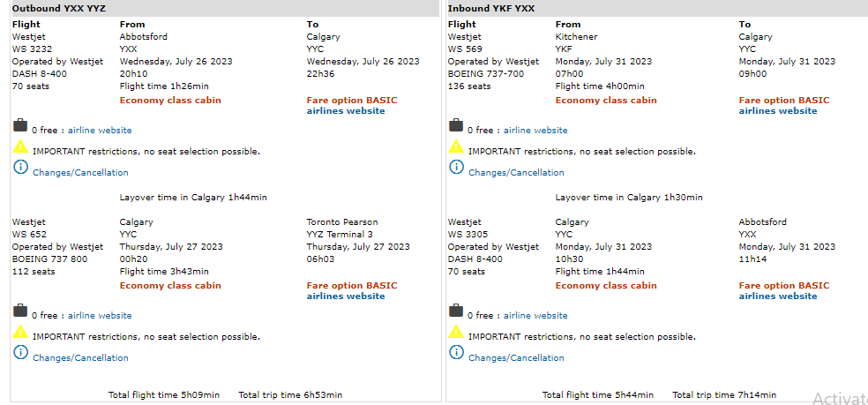Open 'airlines website' fare link for WS 3232
The height and width of the screenshot is (405, 868).
pos(346,111)
